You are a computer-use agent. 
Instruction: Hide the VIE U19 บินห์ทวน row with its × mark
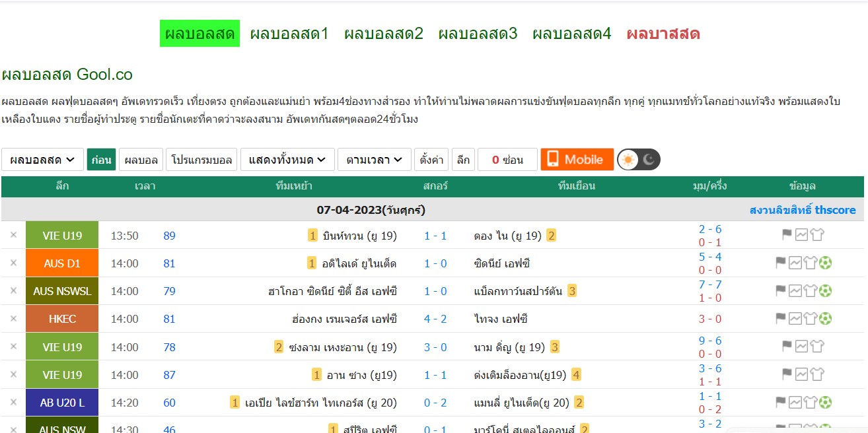tap(13, 235)
